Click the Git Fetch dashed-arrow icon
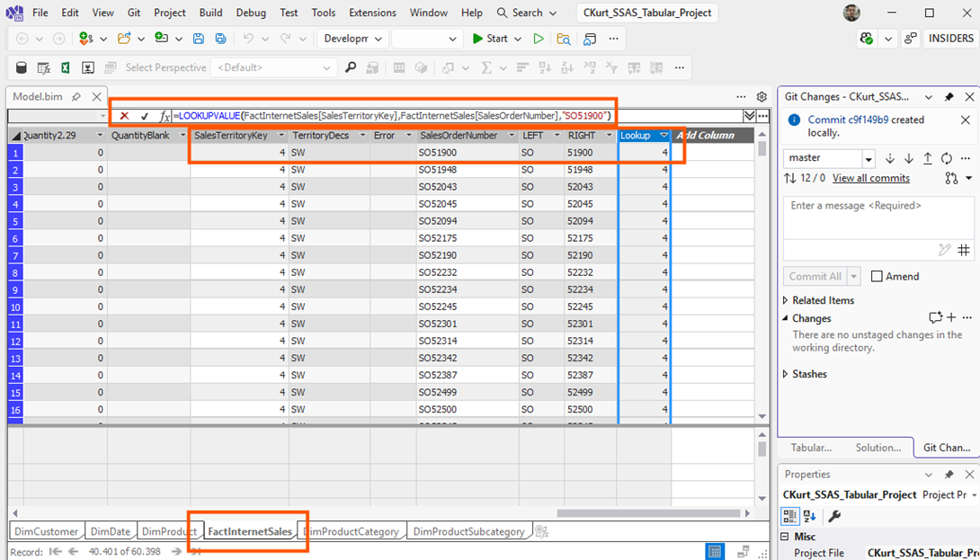The width and height of the screenshot is (980, 560). pos(890,158)
